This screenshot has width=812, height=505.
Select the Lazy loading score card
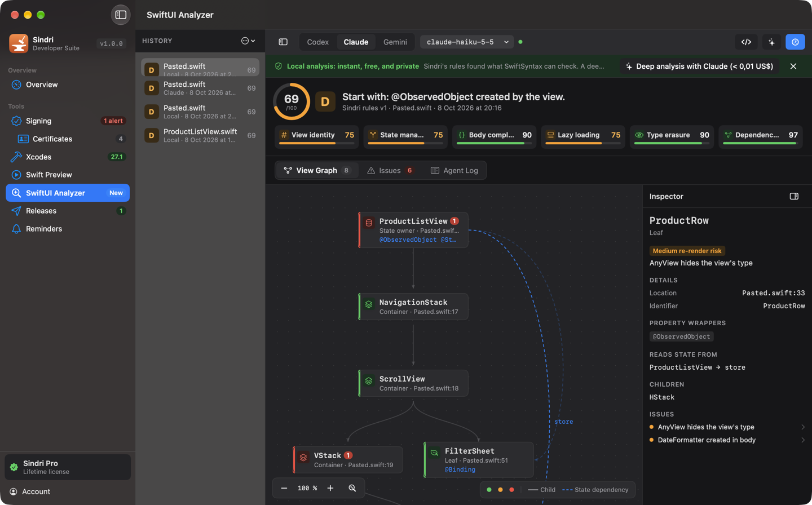[x=583, y=137]
